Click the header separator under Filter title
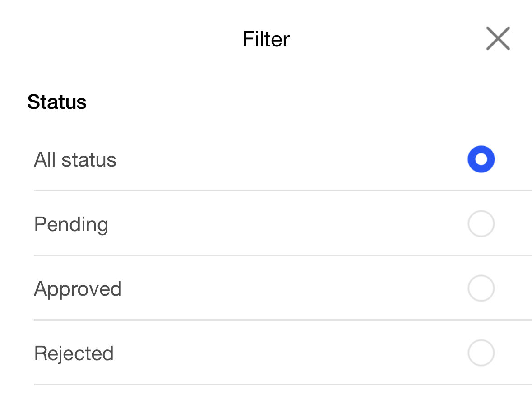 click(x=266, y=75)
